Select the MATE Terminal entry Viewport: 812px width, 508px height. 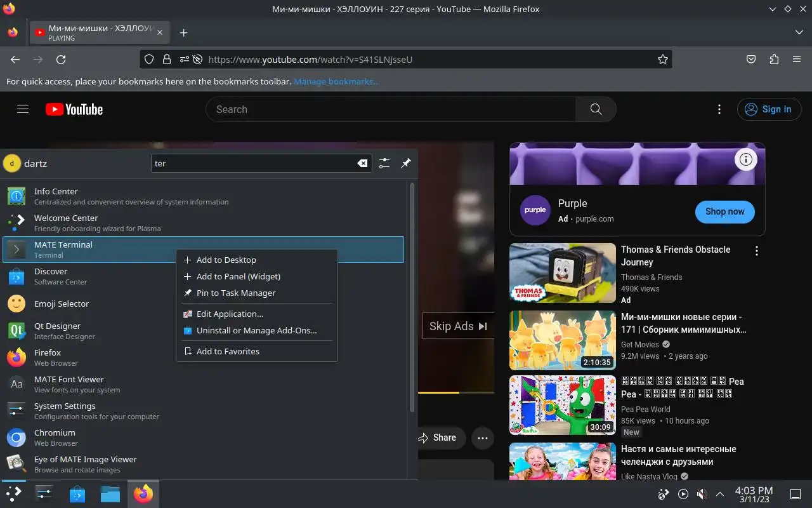pos(203,250)
